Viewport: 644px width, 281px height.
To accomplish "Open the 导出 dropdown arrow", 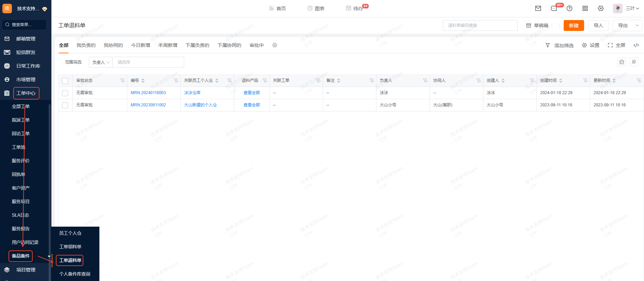I will pos(637,25).
